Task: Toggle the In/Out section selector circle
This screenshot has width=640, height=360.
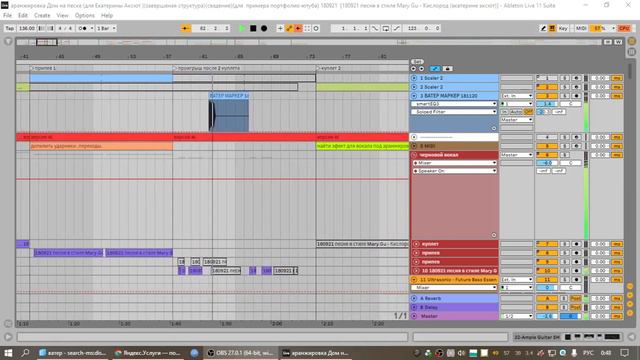Action: pos(630,286)
